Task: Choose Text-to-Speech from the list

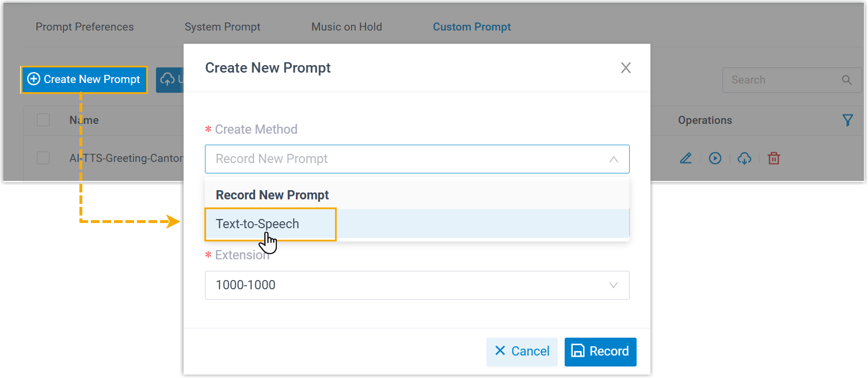Action: point(258,224)
